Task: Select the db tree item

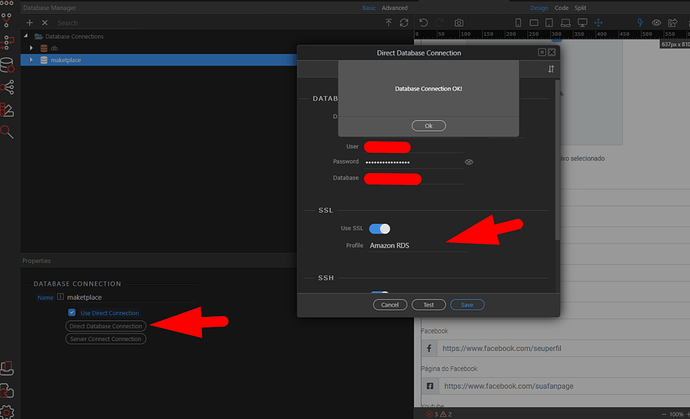Action: tap(54, 48)
